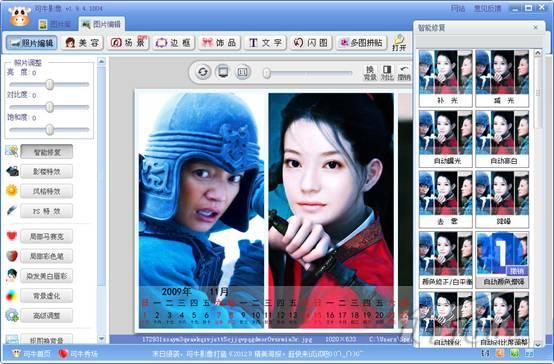Click the 背景虚化 button

coord(47,296)
